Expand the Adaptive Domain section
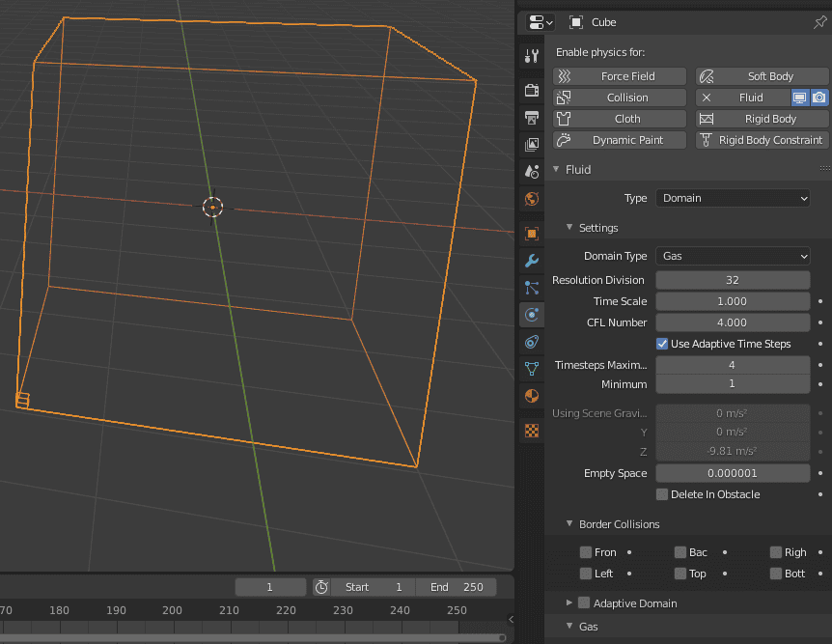This screenshot has width=832, height=644. click(x=569, y=602)
